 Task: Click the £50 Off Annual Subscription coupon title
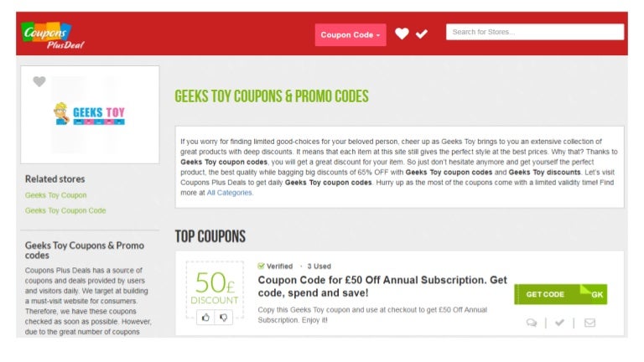click(x=382, y=286)
